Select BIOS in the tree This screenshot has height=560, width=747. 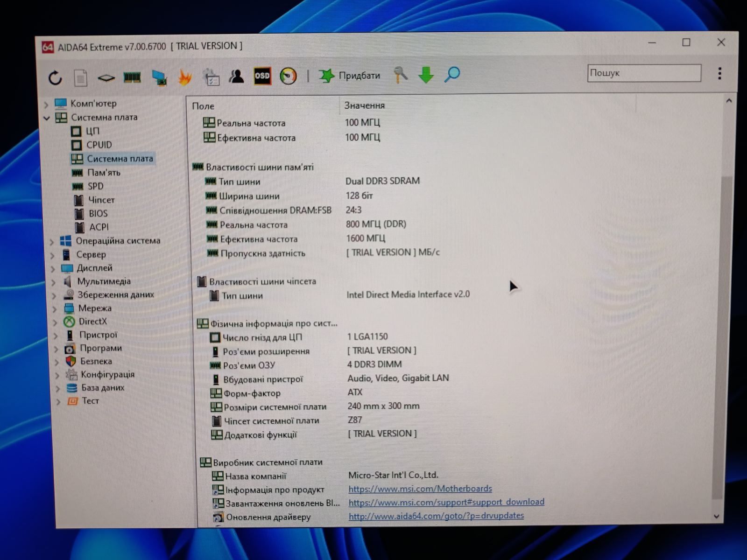[98, 213]
